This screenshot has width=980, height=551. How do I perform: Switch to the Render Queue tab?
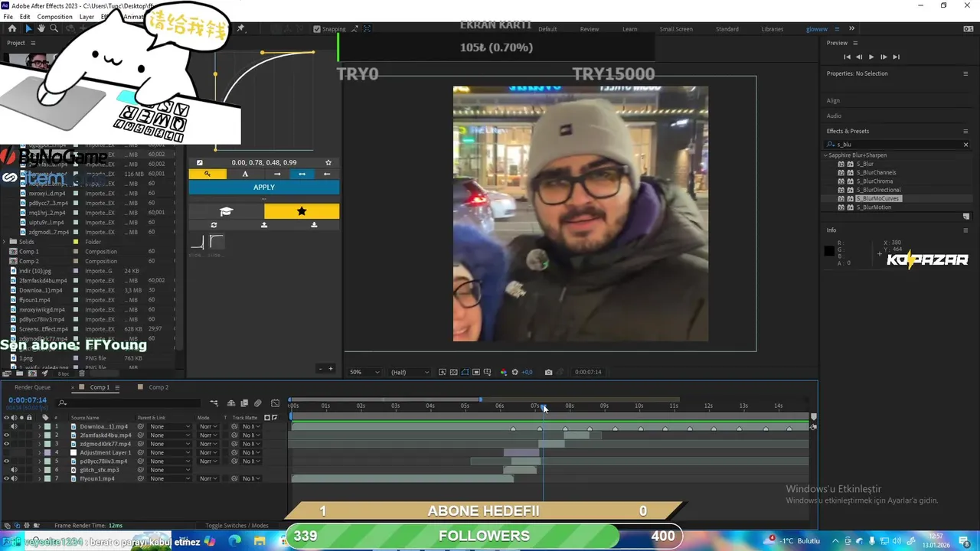pyautogui.click(x=32, y=387)
